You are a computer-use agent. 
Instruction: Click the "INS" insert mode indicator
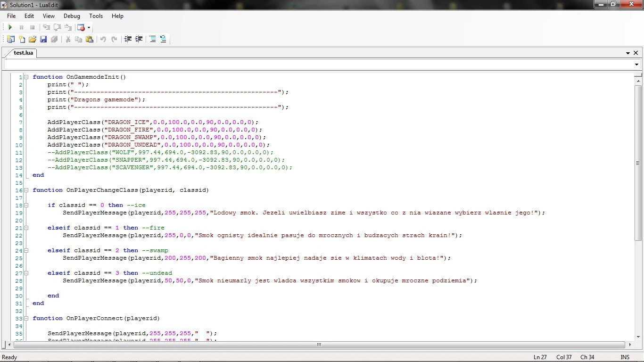pyautogui.click(x=625, y=357)
